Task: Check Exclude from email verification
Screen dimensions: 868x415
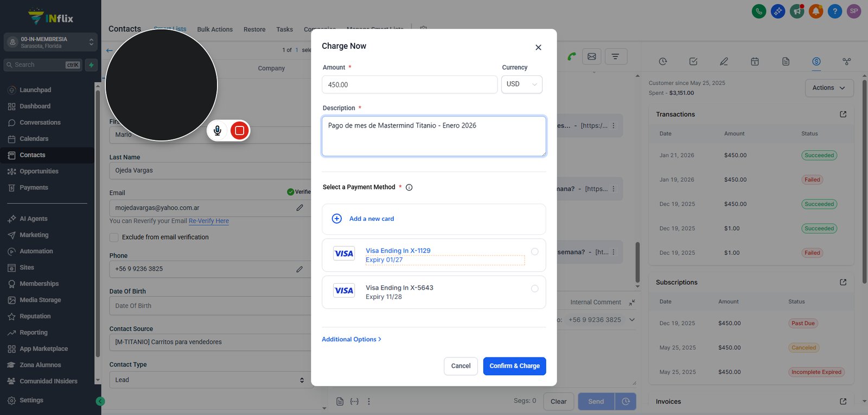Action: [114, 237]
